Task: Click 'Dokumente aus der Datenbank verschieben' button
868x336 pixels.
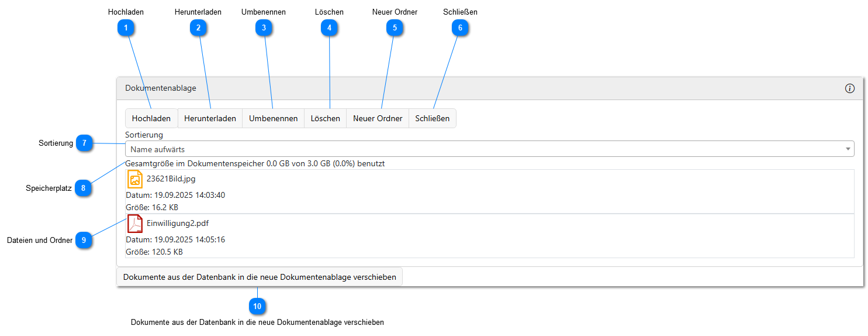Action: (260, 277)
